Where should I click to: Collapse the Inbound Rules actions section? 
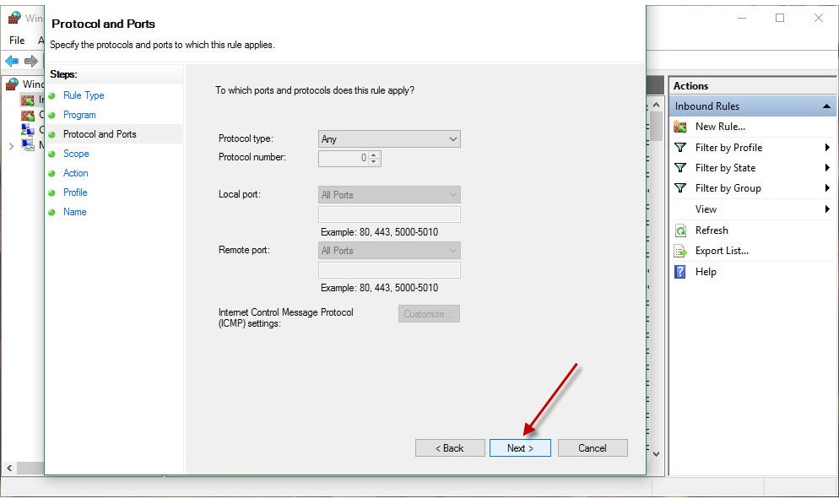coord(826,106)
